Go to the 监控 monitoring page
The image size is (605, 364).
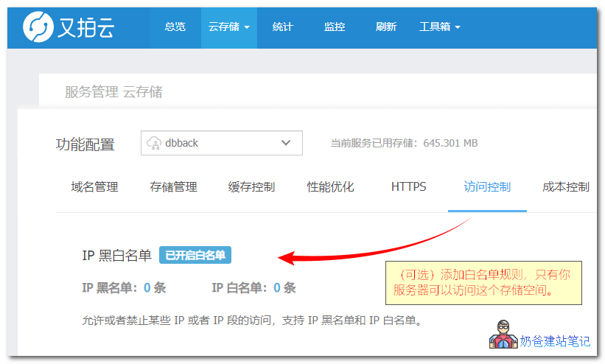[334, 27]
